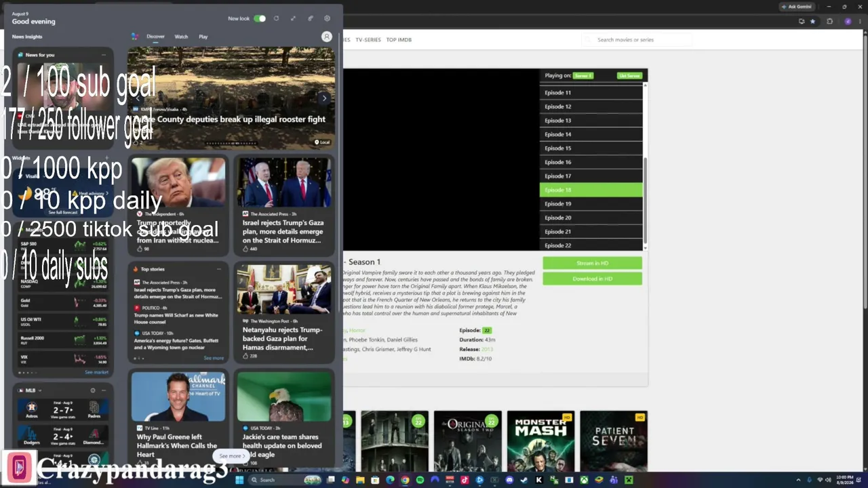Select Episode 17 in the episode list
The height and width of the screenshot is (488, 868).
coord(591,176)
